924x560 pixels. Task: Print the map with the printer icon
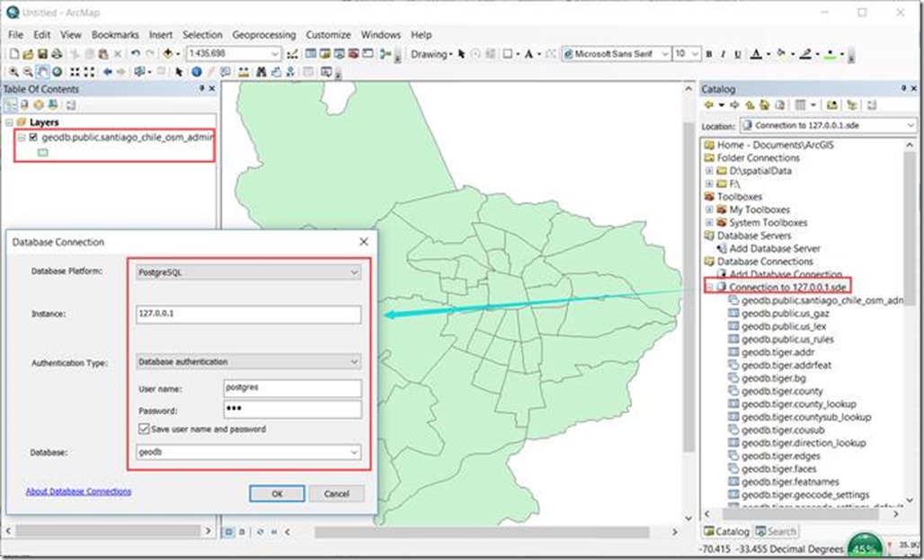(57, 54)
